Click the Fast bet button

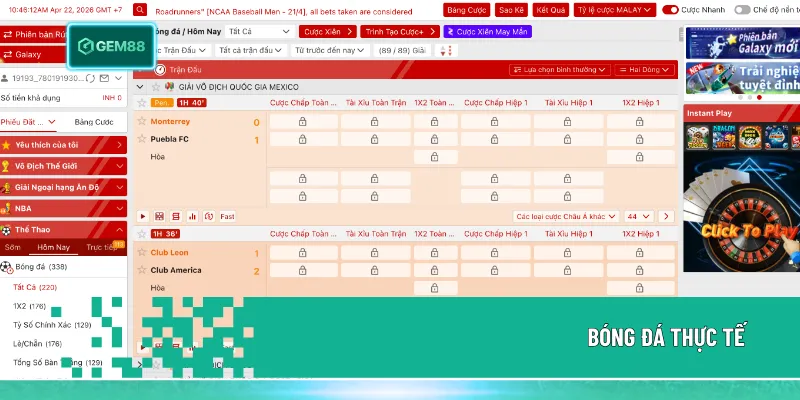coord(228,216)
